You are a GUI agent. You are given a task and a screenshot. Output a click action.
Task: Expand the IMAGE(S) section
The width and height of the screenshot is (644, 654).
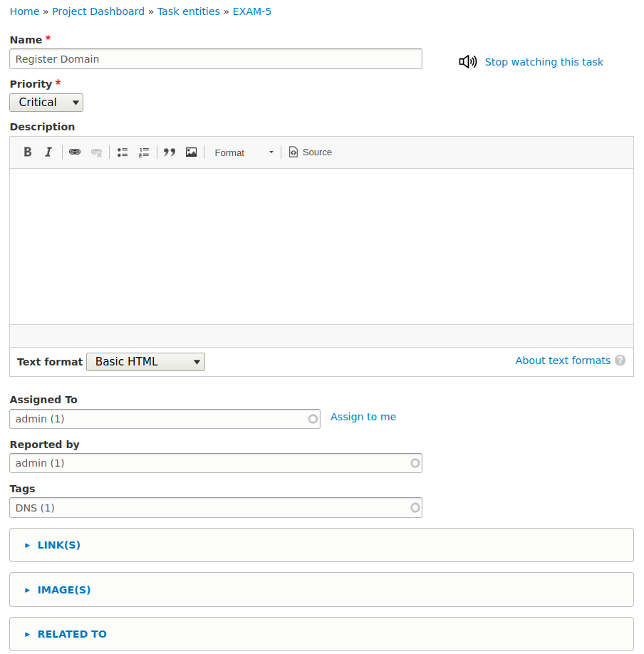64,590
